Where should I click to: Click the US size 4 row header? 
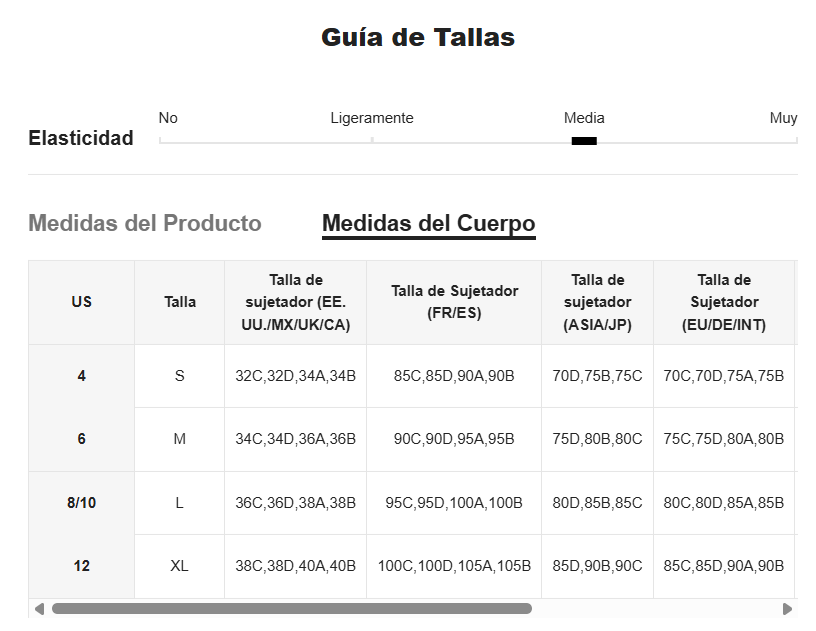pyautogui.click(x=81, y=376)
